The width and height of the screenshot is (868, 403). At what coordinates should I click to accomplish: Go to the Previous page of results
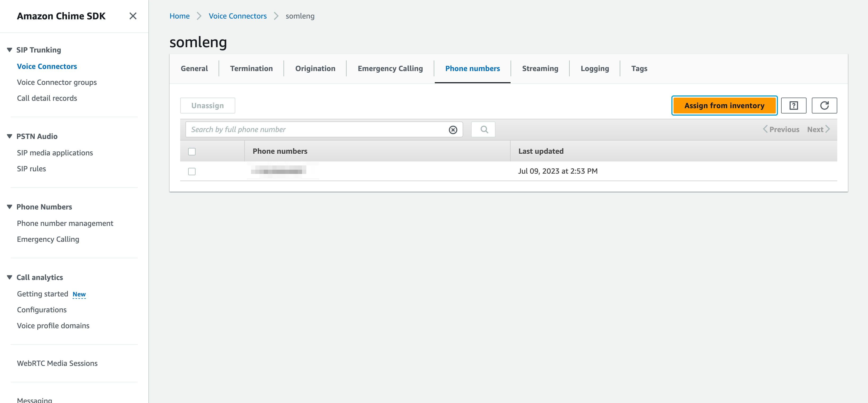click(781, 129)
